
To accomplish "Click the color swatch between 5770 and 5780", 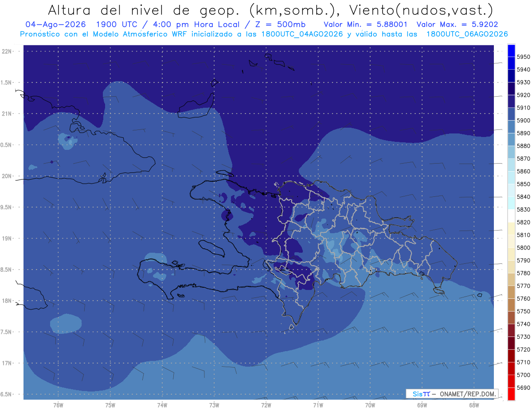I will [511, 279].
